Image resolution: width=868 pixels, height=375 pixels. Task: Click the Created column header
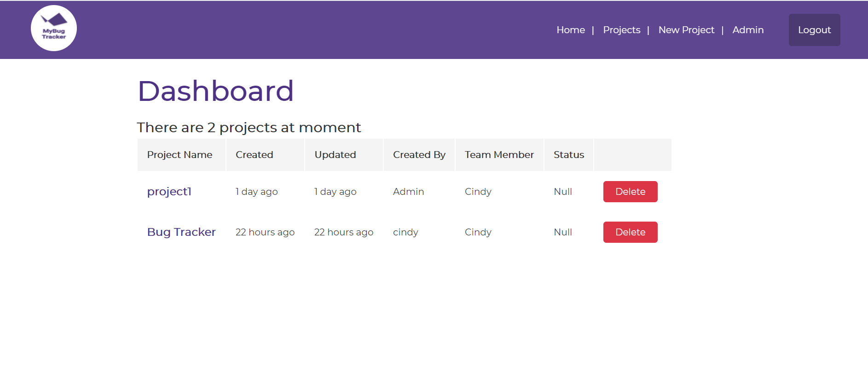tap(254, 155)
